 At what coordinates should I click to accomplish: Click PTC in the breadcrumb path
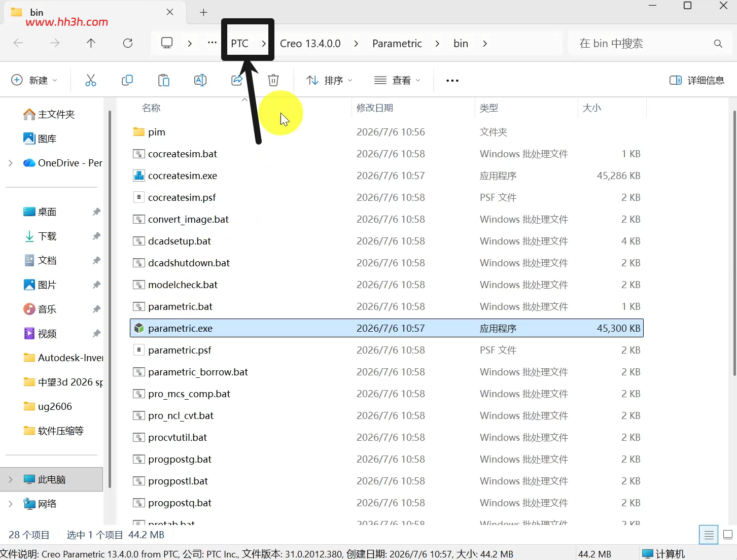239,44
